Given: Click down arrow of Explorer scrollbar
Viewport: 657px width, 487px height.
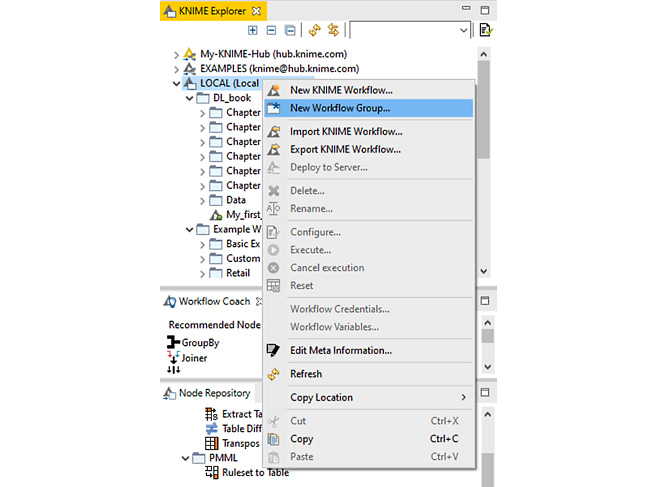Looking at the screenshot, I should (x=484, y=271).
